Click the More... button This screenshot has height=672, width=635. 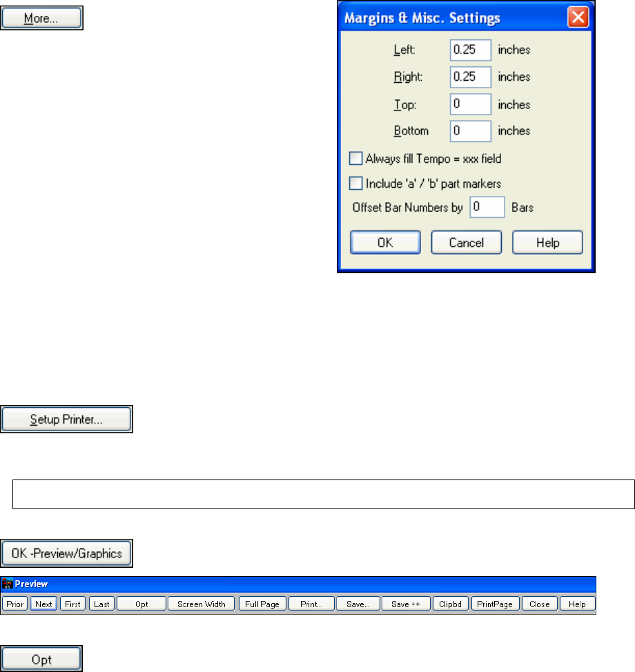click(x=41, y=18)
